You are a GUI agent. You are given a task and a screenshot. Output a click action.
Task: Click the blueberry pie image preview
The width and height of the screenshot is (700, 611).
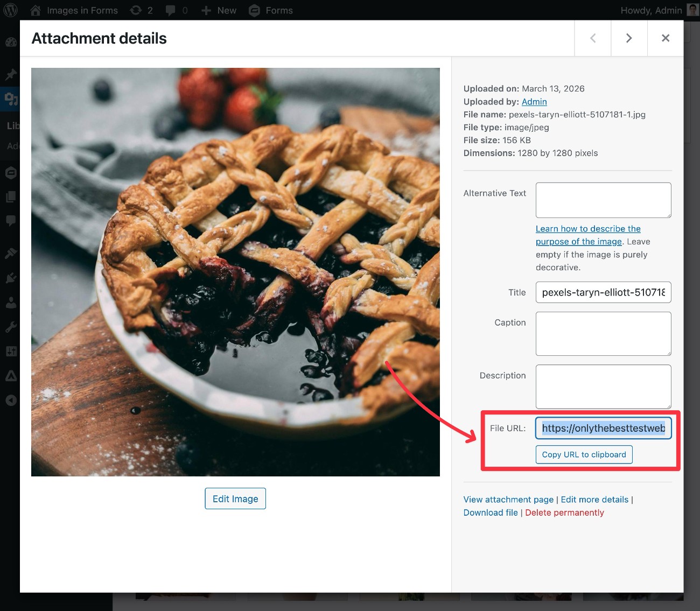click(235, 272)
